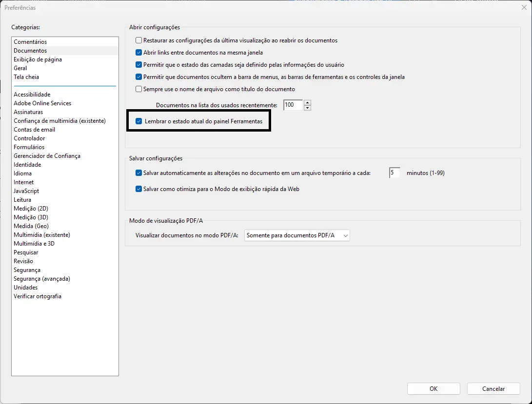The height and width of the screenshot is (404, 532).
Task: Select Gerenciador de Confiança category
Action: [47, 156]
